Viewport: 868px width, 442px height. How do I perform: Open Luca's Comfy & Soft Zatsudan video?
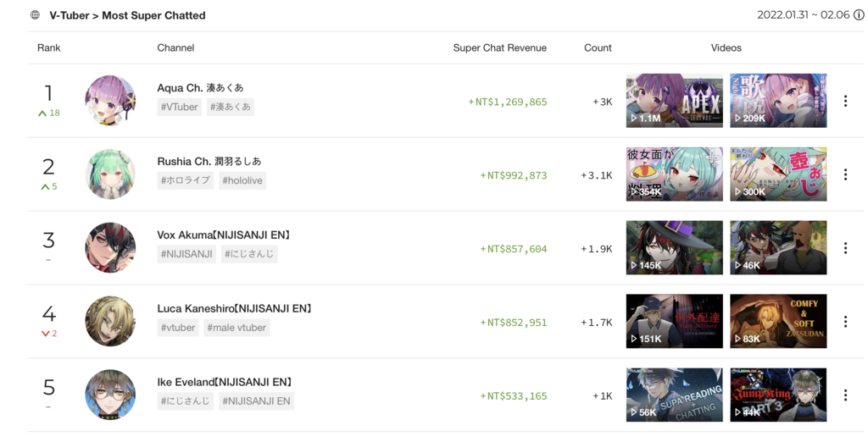tap(778, 322)
